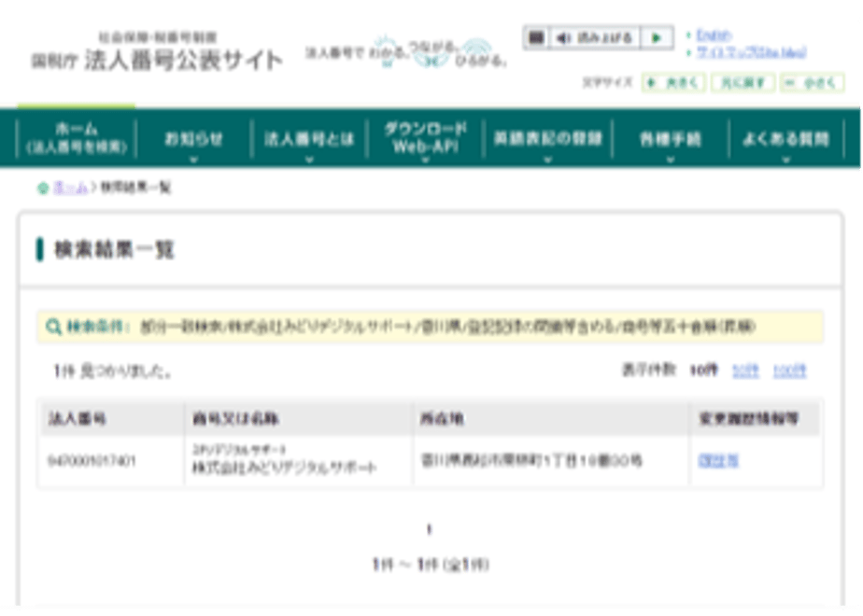Click the green play arrow in read-aloud bar
Screen dimensions: 863x616
657,38
